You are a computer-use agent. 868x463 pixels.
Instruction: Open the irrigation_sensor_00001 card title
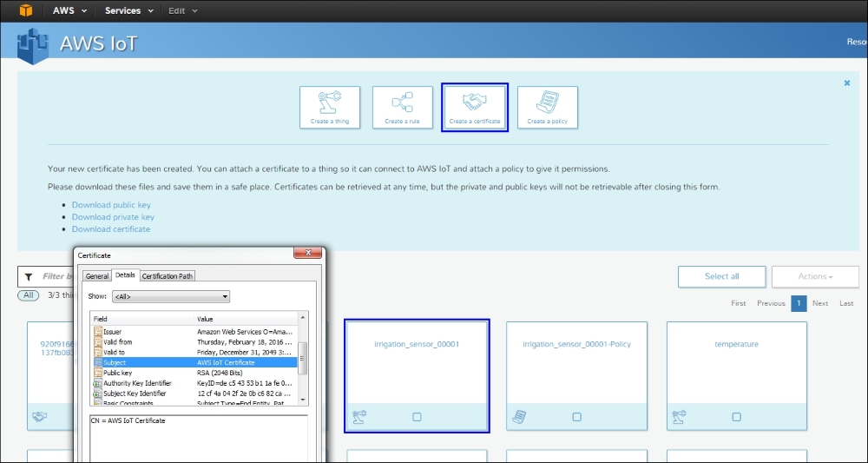tap(417, 344)
